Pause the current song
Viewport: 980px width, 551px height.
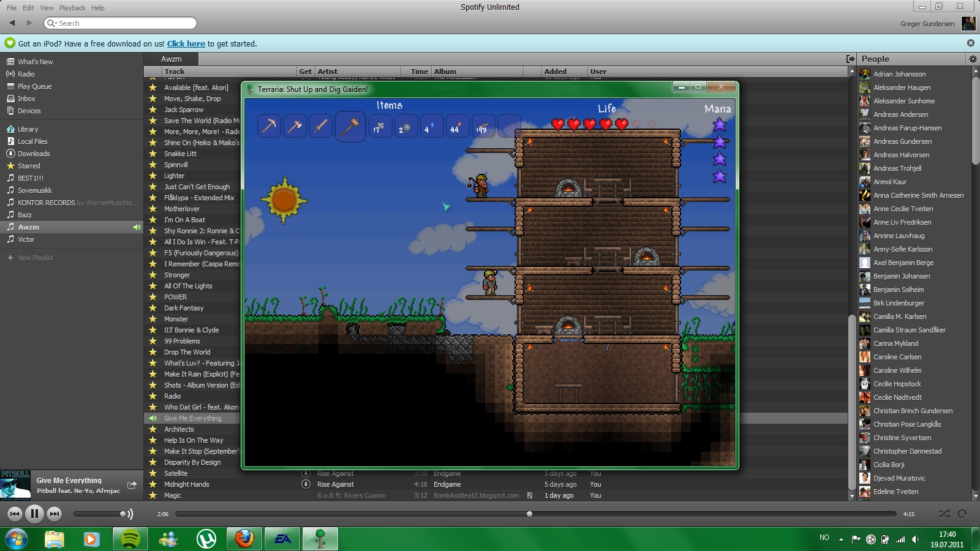pyautogui.click(x=34, y=514)
